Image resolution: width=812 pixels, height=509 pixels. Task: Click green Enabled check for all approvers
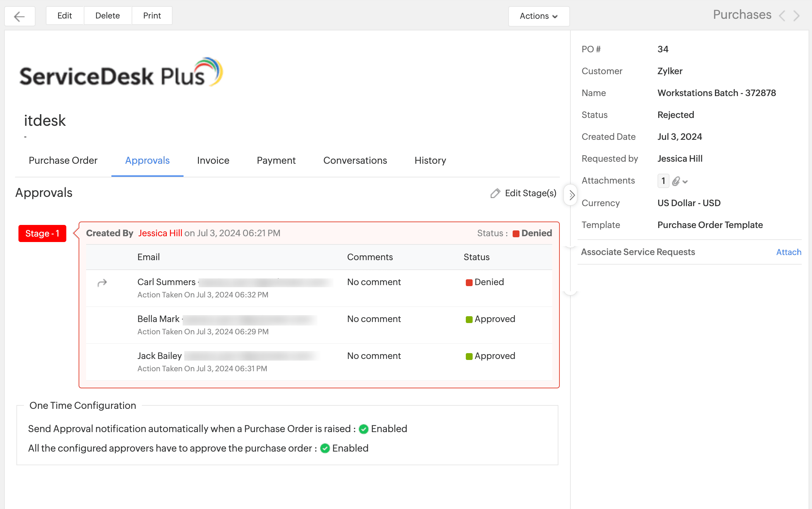click(325, 448)
